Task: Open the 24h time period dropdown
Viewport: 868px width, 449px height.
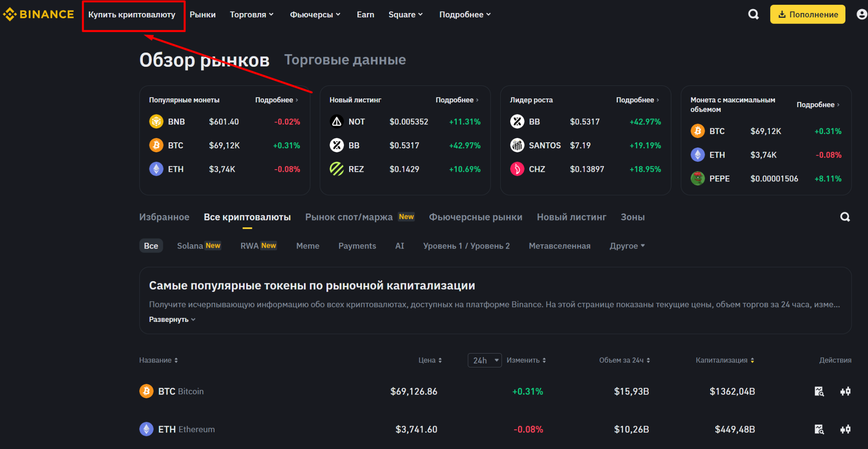Action: (485, 360)
